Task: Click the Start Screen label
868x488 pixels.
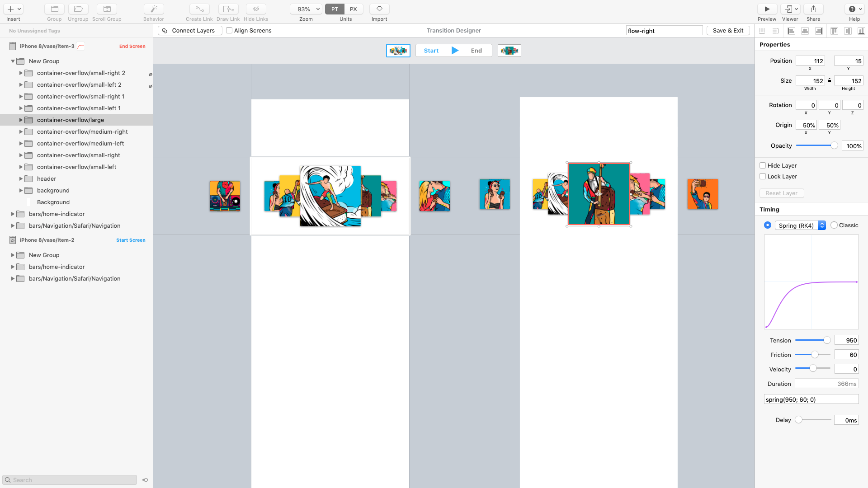Action: pos(131,240)
